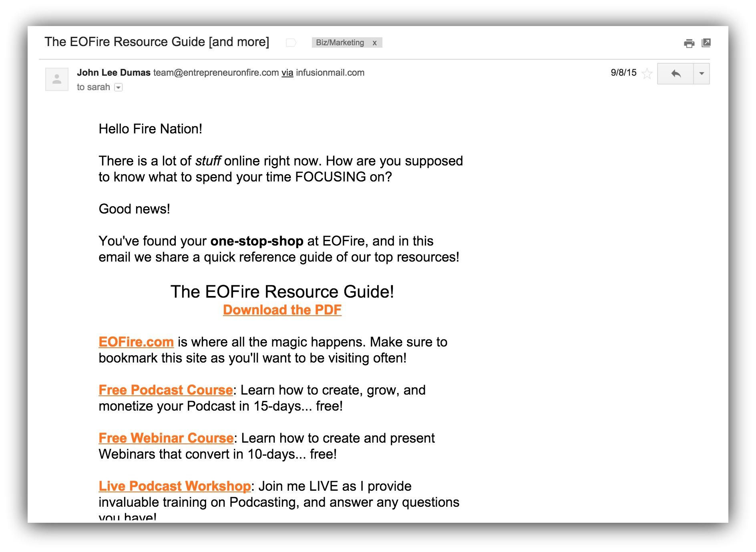Remove the Biz/Marketing label with x
The image size is (756, 552).
(x=375, y=43)
